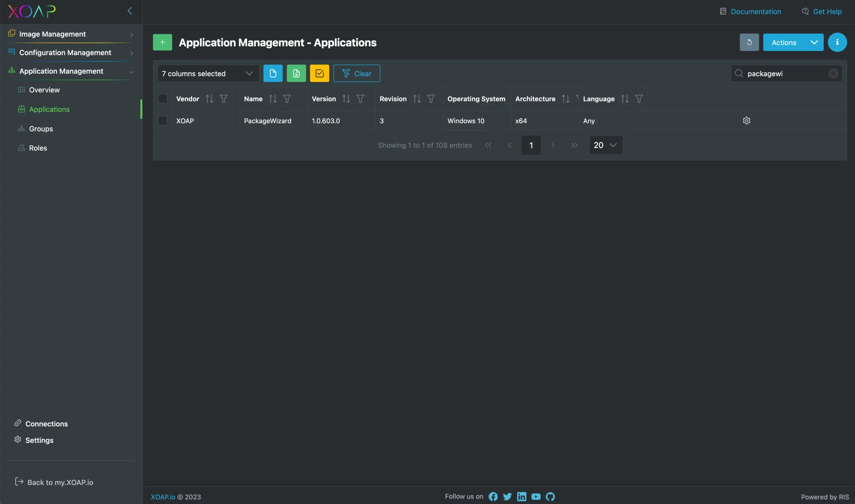855x504 pixels.
Task: Open the info circle button
Action: pyautogui.click(x=837, y=42)
